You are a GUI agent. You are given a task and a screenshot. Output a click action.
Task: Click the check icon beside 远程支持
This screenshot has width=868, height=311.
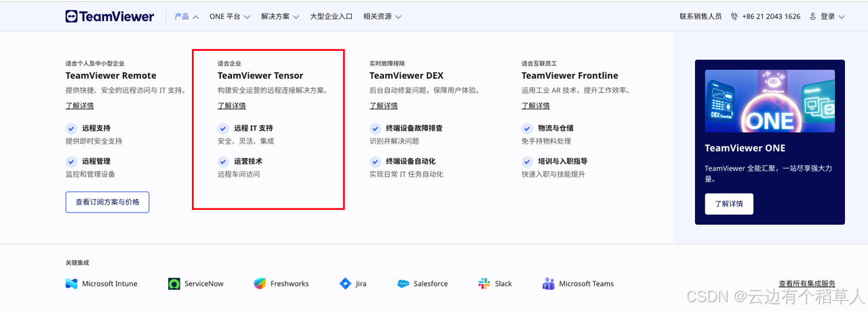[x=71, y=128]
